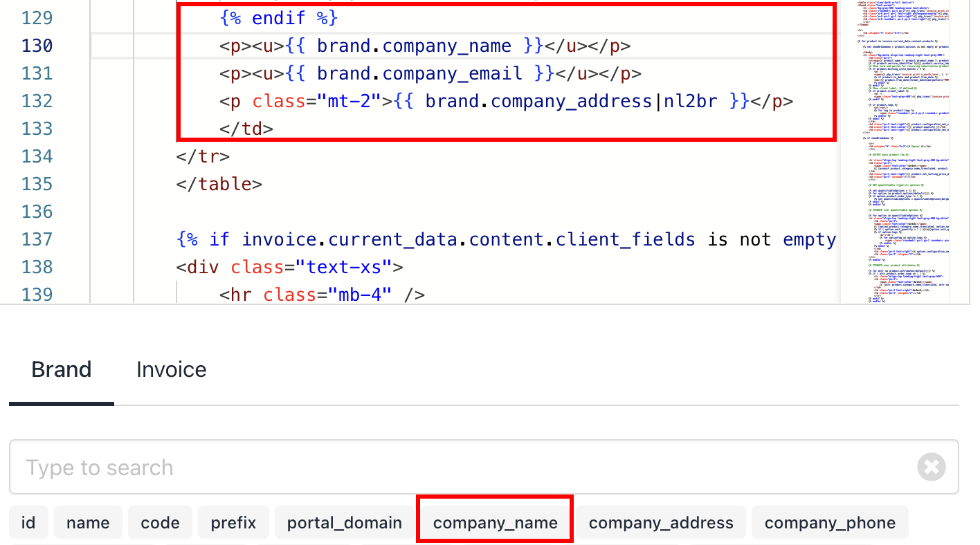Select line number 133 in gutter
This screenshot has height=545, width=980.
[37, 129]
